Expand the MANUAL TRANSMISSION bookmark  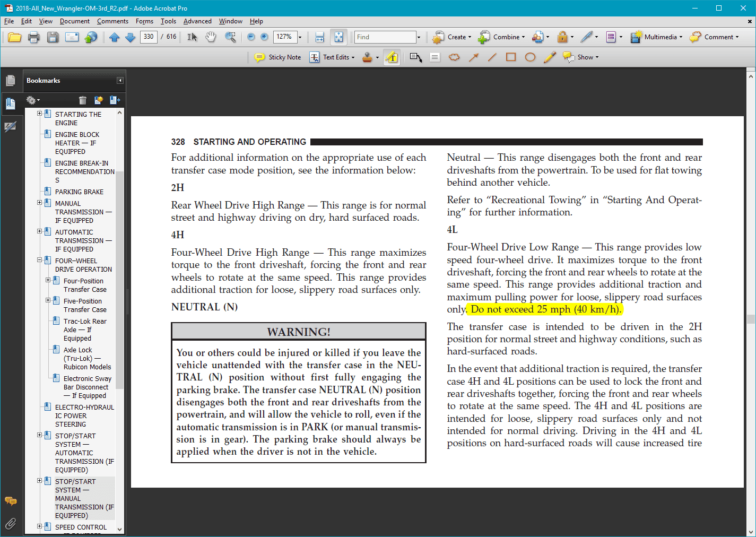tap(39, 203)
